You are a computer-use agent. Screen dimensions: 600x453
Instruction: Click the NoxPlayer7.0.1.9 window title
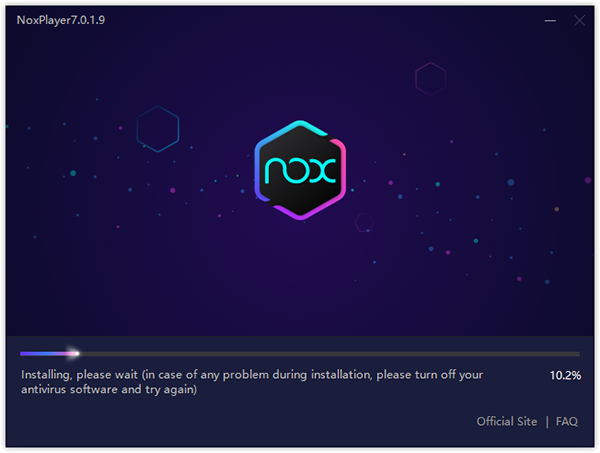click(x=61, y=20)
